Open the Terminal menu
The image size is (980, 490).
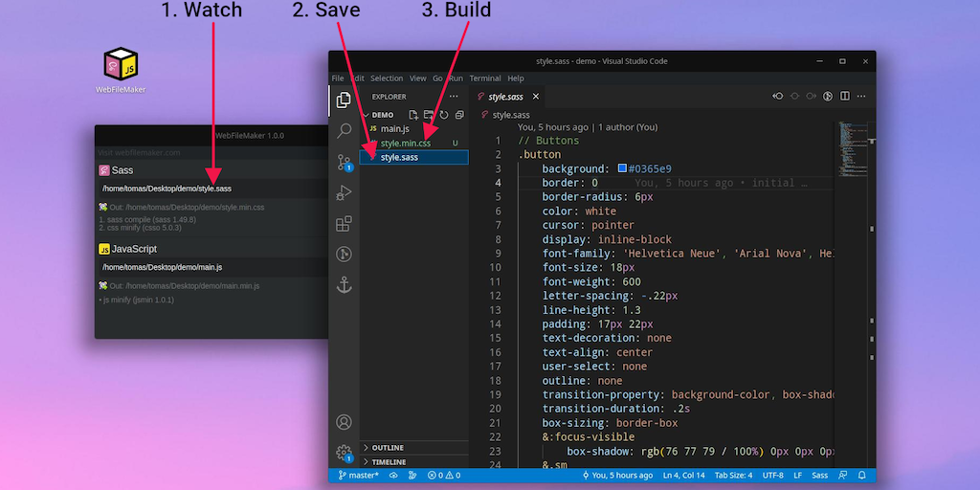pyautogui.click(x=485, y=78)
